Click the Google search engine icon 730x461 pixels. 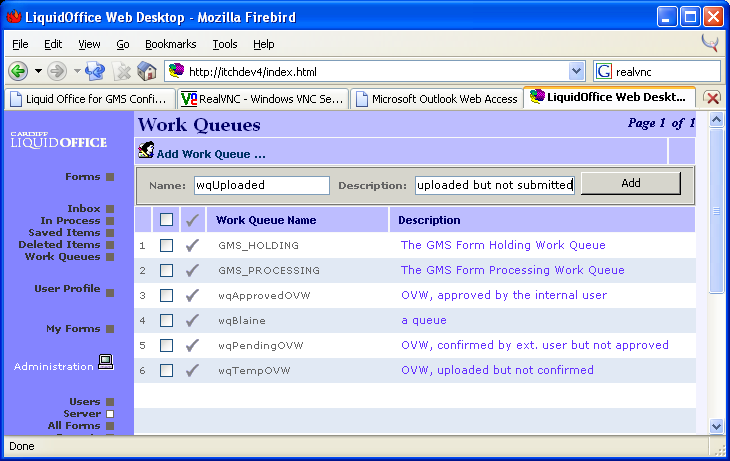tap(604, 71)
